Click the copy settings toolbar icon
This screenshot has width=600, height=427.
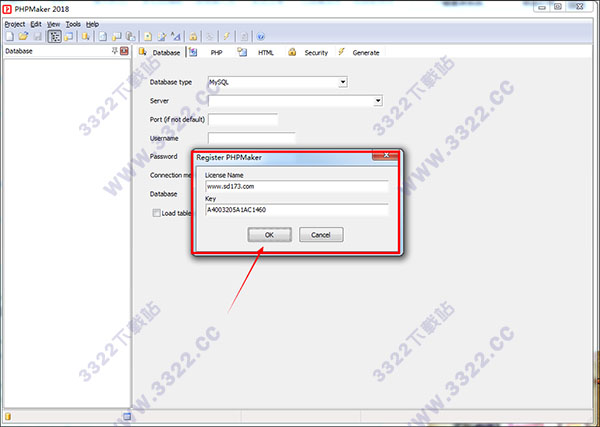[116, 36]
